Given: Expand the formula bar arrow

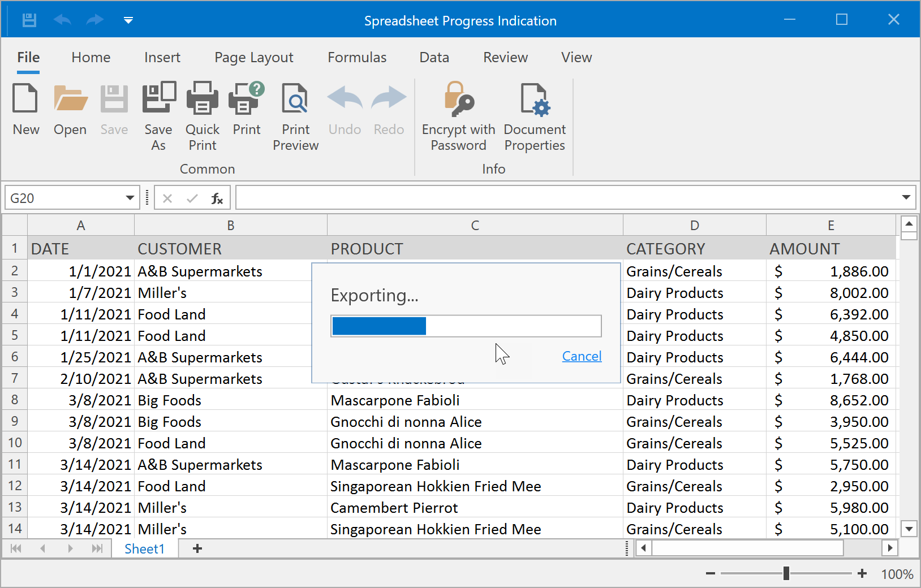Looking at the screenshot, I should click(x=906, y=197).
